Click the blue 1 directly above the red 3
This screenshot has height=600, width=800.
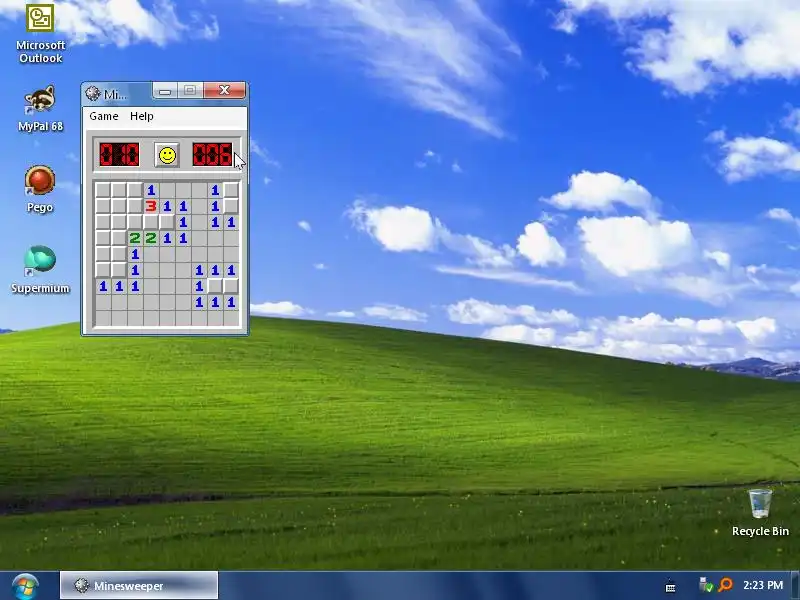(x=151, y=190)
